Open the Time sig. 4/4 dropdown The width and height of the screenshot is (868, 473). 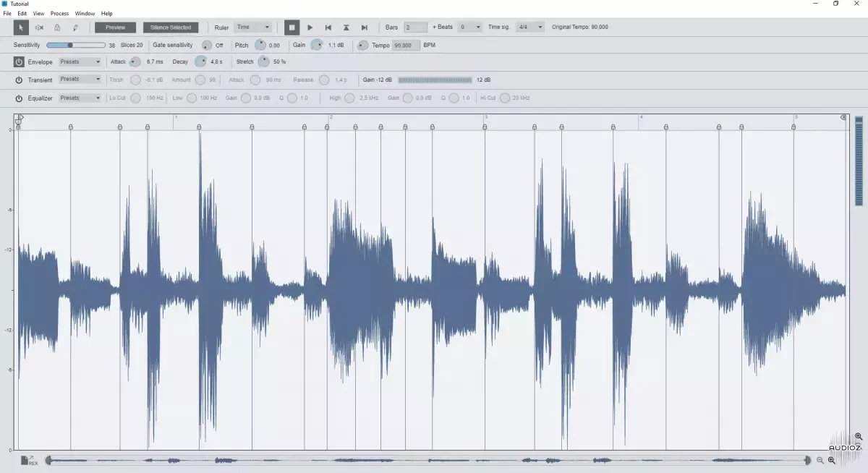530,27
